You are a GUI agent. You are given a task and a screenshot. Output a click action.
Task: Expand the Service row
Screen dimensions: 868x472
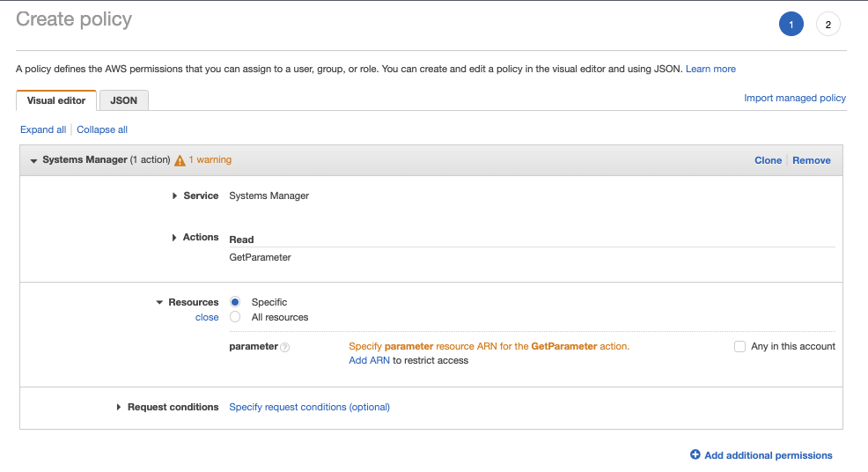pyautogui.click(x=174, y=195)
